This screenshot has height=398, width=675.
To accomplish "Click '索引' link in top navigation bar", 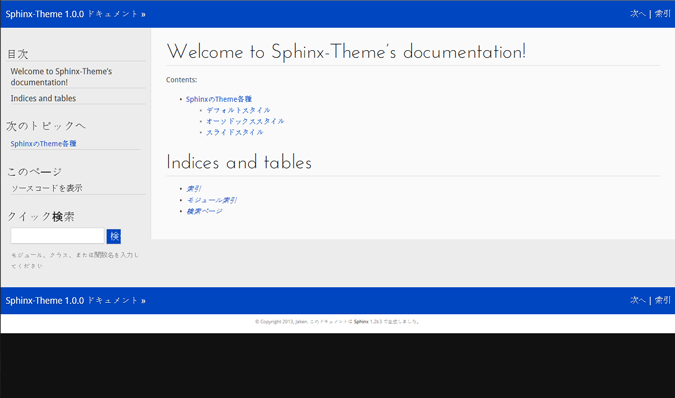I will [663, 14].
